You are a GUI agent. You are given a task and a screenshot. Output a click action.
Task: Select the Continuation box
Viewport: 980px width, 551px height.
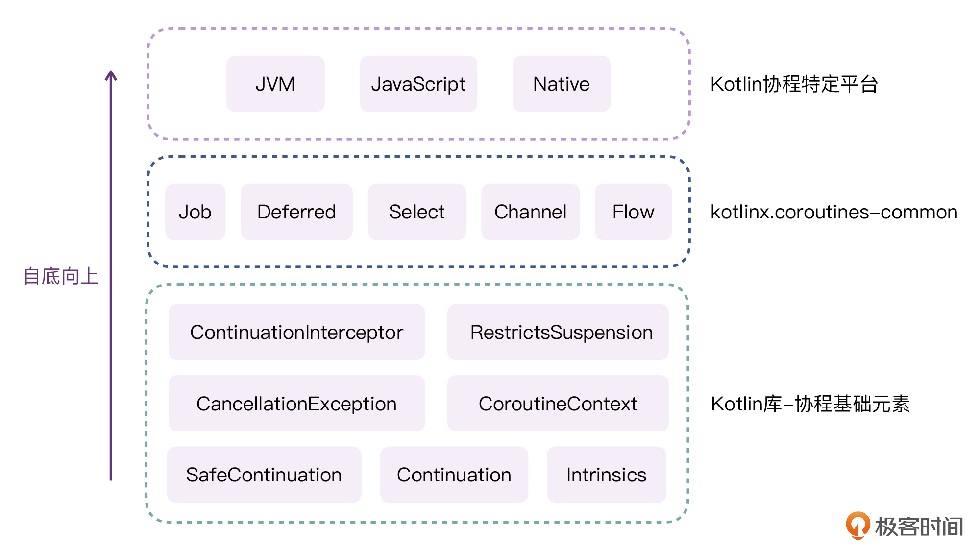[454, 475]
